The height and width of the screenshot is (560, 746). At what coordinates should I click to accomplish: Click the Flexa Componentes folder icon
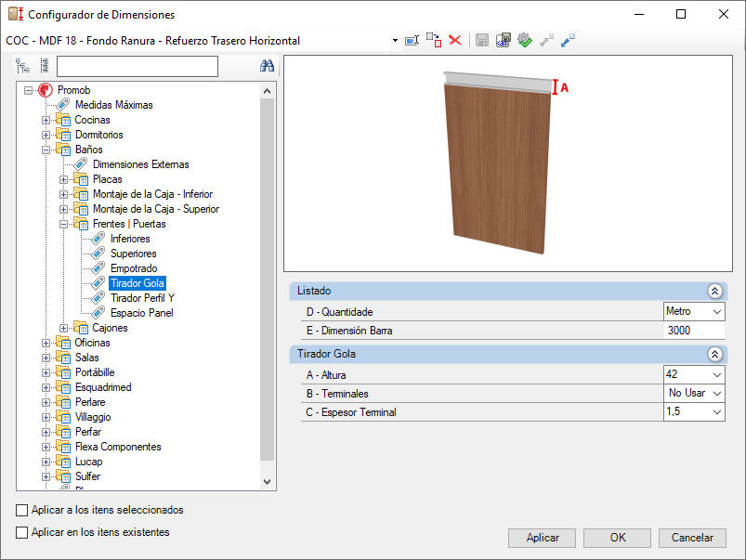click(x=63, y=447)
